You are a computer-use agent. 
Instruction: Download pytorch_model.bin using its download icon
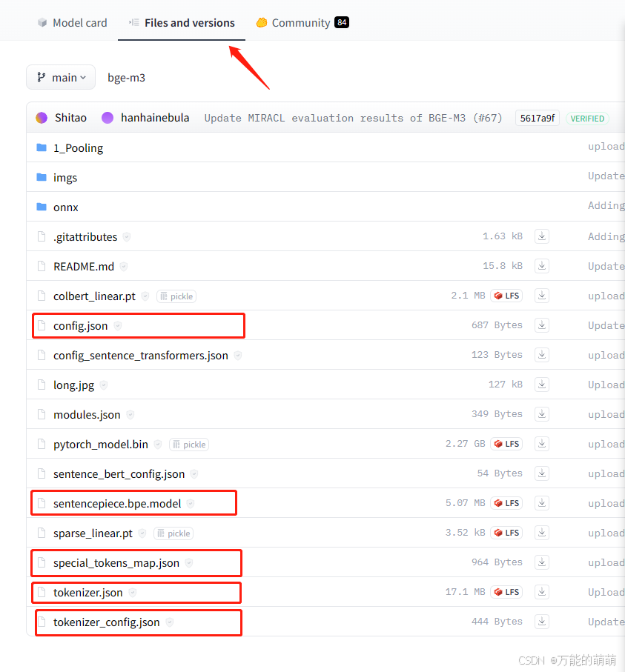(x=542, y=444)
